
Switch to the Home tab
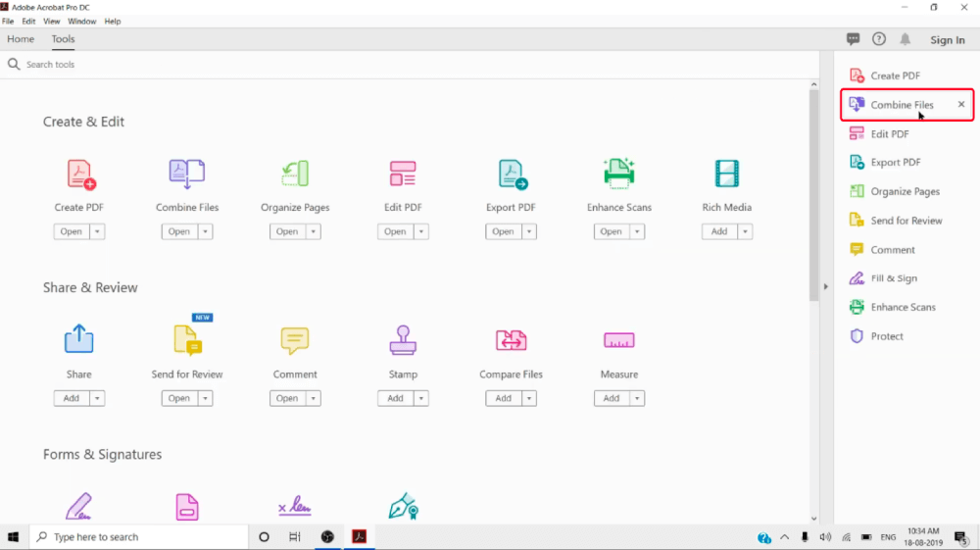21,39
